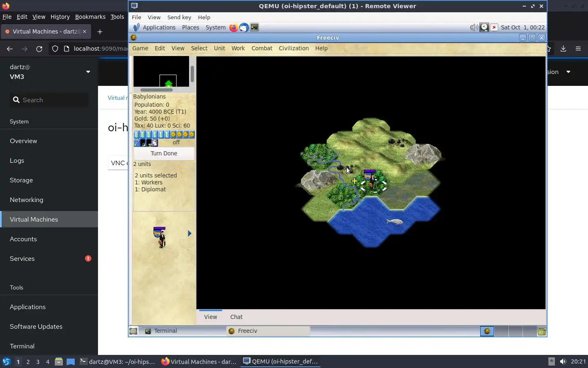
Task: Click the Freeciv task button in guest panel
Action: coord(268,331)
